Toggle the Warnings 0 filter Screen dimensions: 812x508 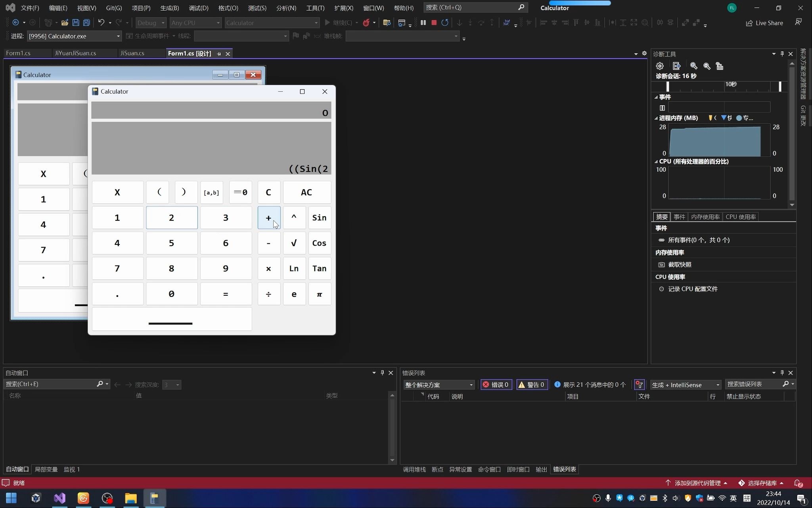pos(532,385)
